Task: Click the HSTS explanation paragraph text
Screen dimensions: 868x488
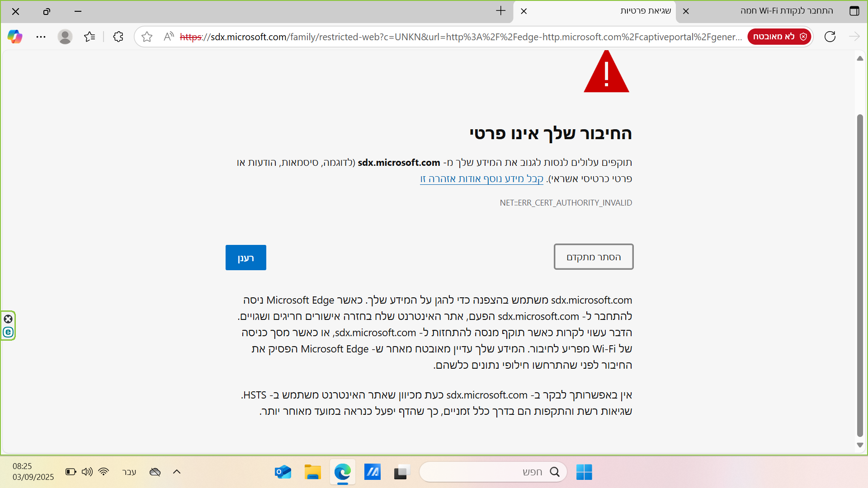Action: click(x=437, y=403)
